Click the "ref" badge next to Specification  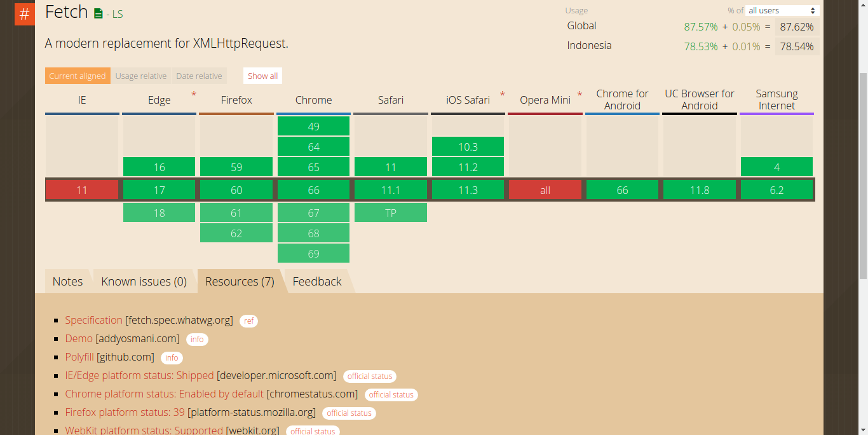point(248,321)
